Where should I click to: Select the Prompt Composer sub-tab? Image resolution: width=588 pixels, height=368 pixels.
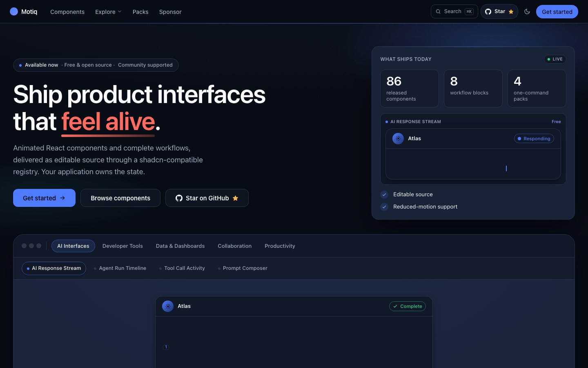(x=243, y=268)
